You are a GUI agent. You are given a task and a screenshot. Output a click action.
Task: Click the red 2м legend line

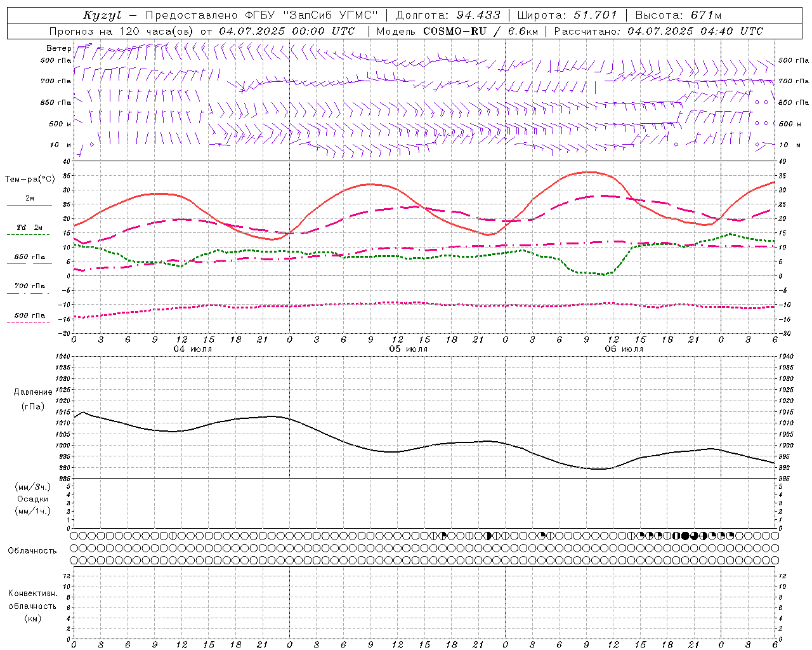tap(29, 206)
